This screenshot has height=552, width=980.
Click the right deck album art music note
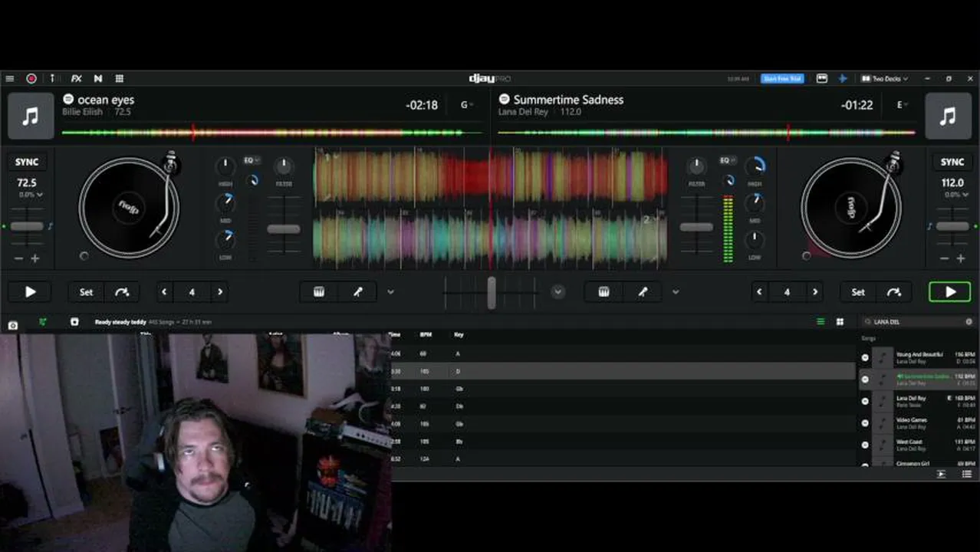tap(949, 116)
